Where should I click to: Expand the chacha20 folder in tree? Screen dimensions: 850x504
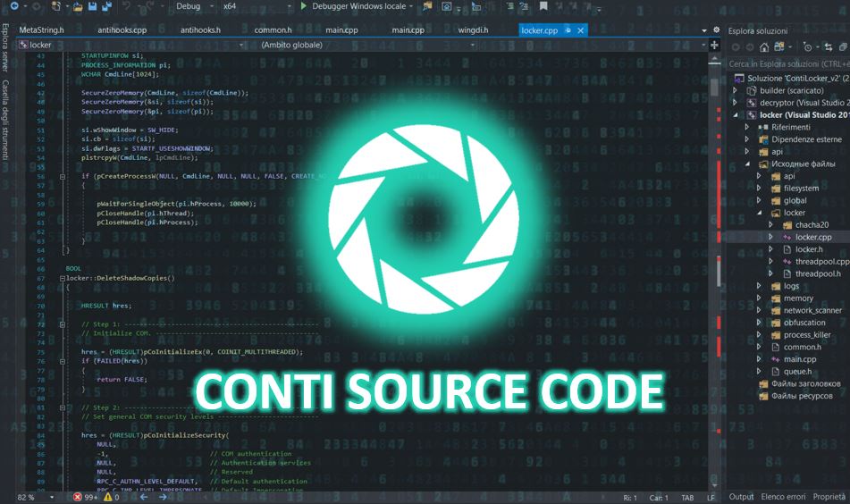click(770, 225)
